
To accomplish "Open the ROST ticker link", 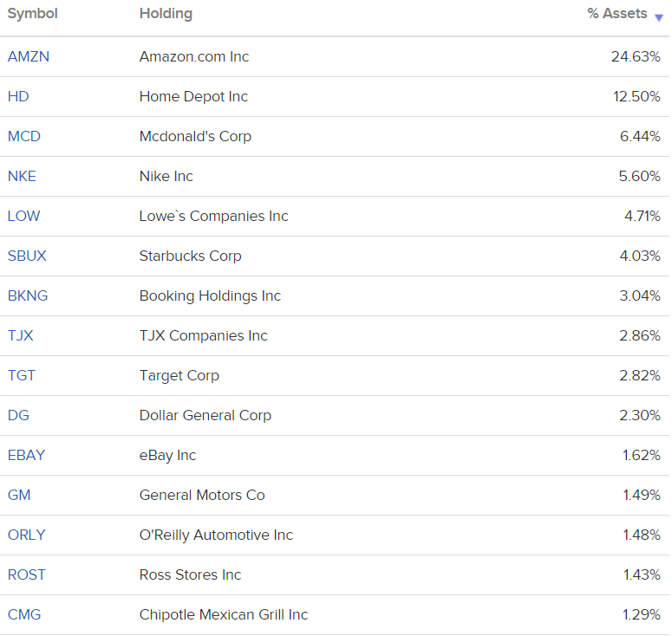I will coord(27,574).
